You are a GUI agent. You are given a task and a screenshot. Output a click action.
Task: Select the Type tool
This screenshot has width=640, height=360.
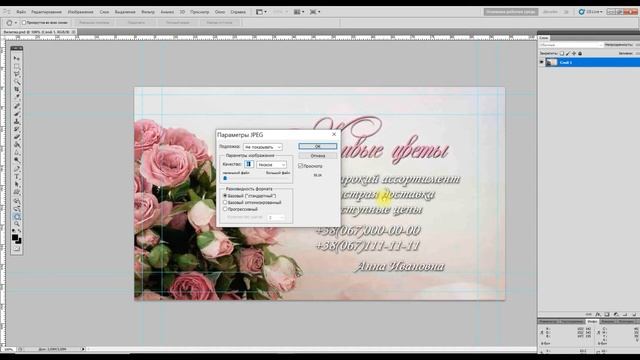click(x=17, y=177)
